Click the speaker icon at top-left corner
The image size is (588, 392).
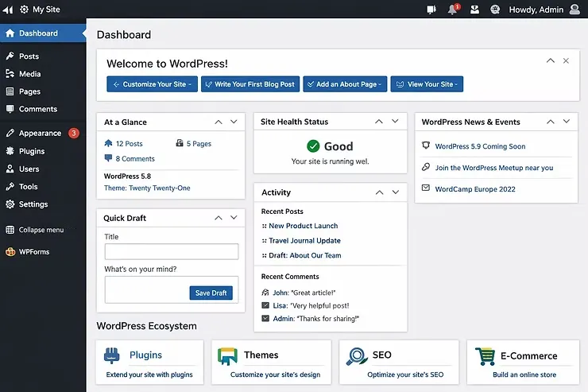tap(7, 10)
